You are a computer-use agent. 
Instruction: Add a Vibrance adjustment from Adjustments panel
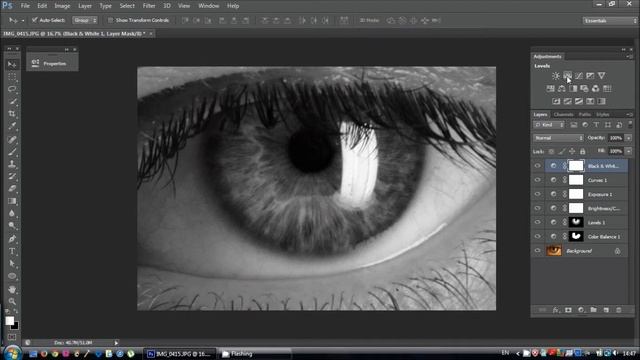[602, 76]
